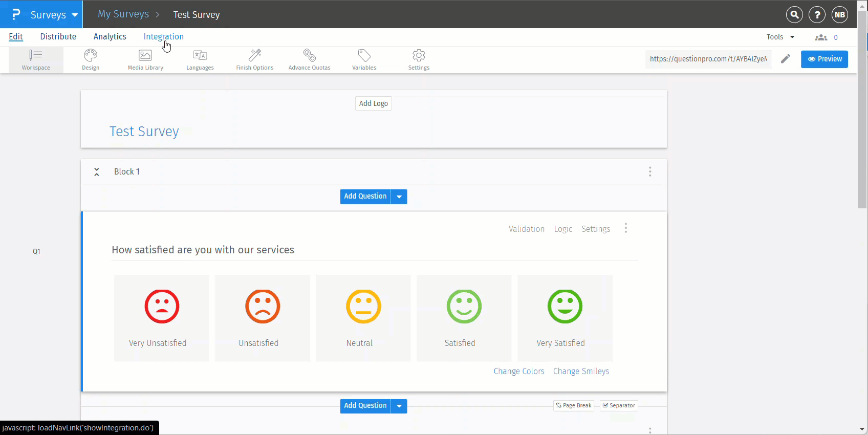The width and height of the screenshot is (868, 435).
Task: Toggle the Separator checkbox
Action: (619, 406)
